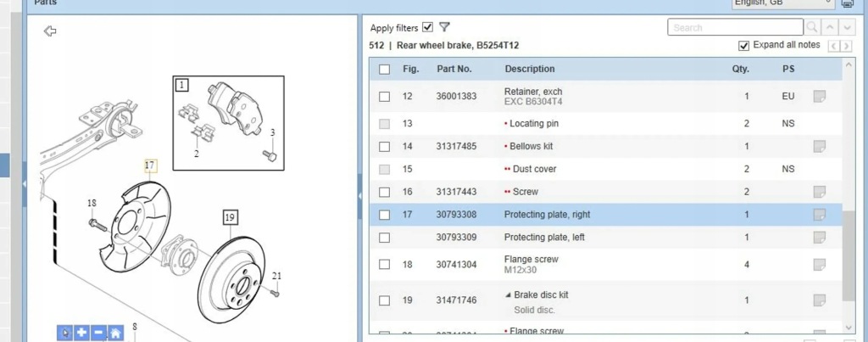Reset diagram view with home icon
This screenshot has height=342, width=868.
115,334
